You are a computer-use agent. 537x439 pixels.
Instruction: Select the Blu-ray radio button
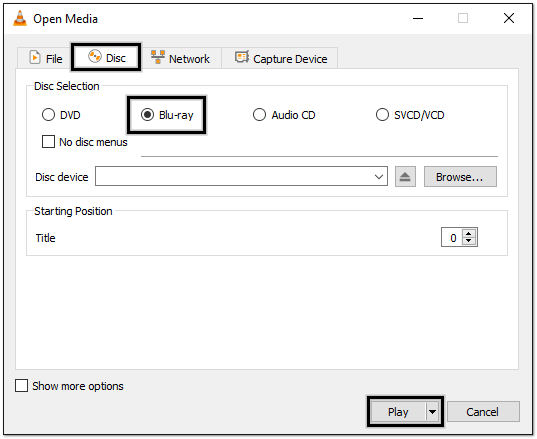coord(147,115)
